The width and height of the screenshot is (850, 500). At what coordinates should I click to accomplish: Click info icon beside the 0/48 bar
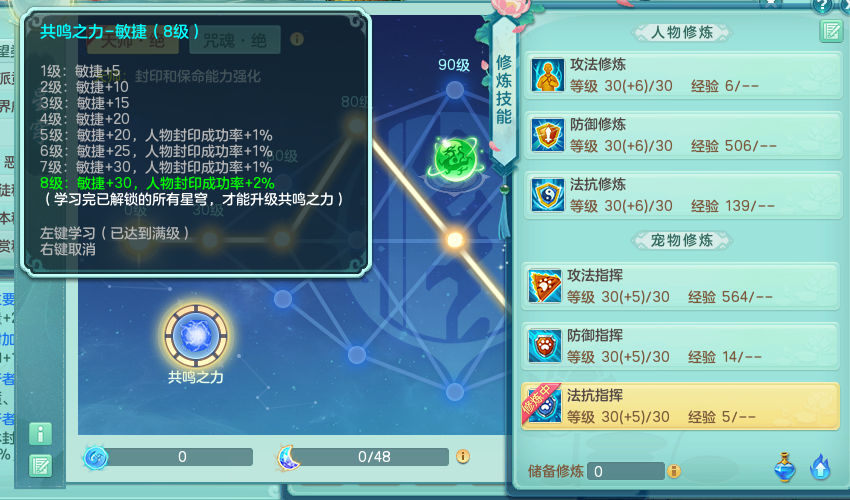click(x=462, y=457)
